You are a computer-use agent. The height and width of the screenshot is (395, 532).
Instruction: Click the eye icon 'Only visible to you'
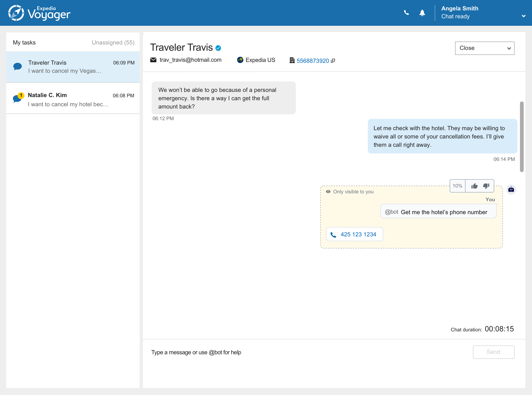point(328,191)
